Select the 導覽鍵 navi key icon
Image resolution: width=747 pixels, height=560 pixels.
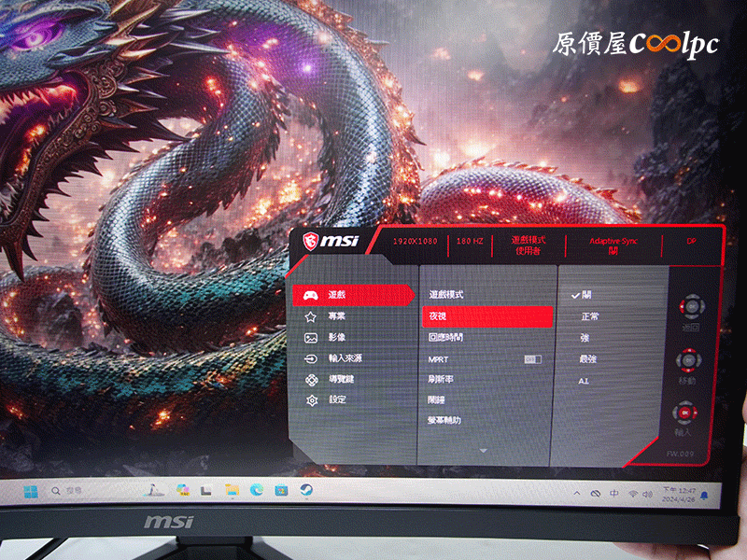[x=312, y=380]
